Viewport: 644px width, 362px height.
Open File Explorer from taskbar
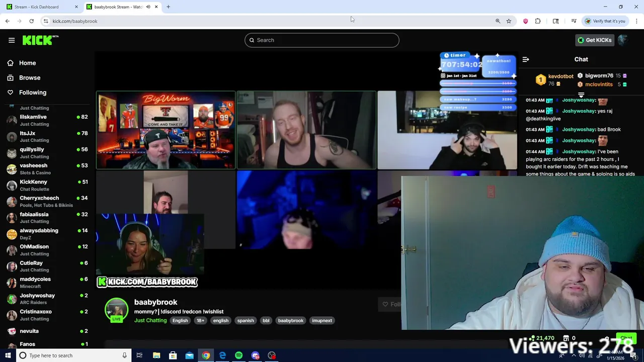point(156,355)
